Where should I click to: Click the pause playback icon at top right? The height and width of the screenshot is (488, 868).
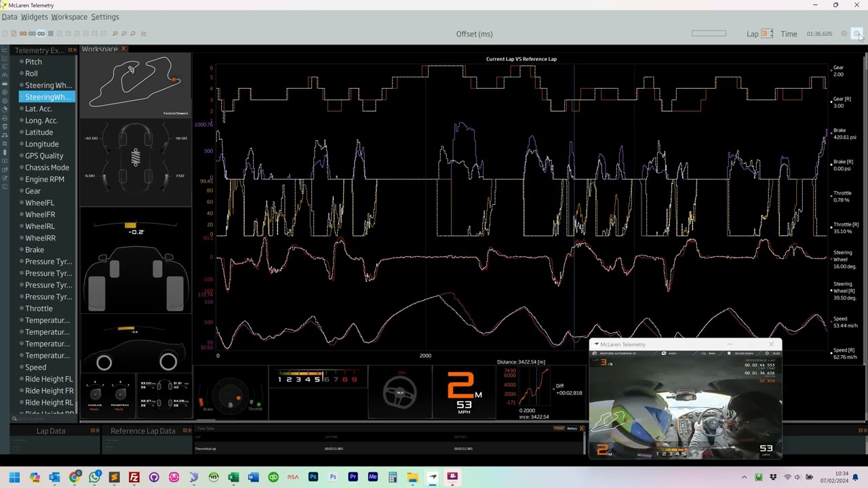pos(856,33)
